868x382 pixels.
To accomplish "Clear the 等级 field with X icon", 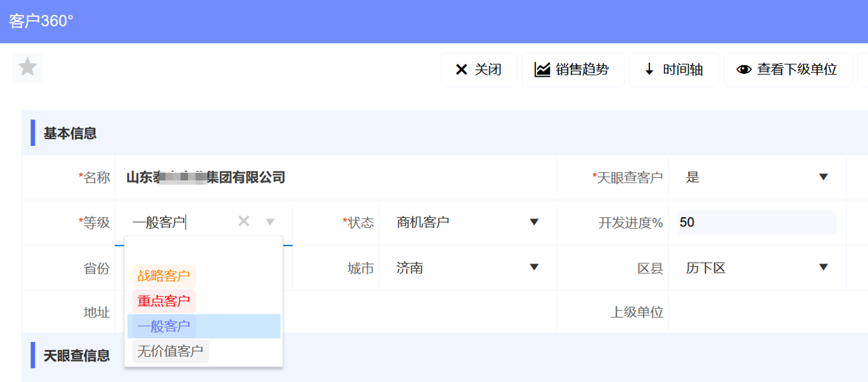I will click(244, 221).
